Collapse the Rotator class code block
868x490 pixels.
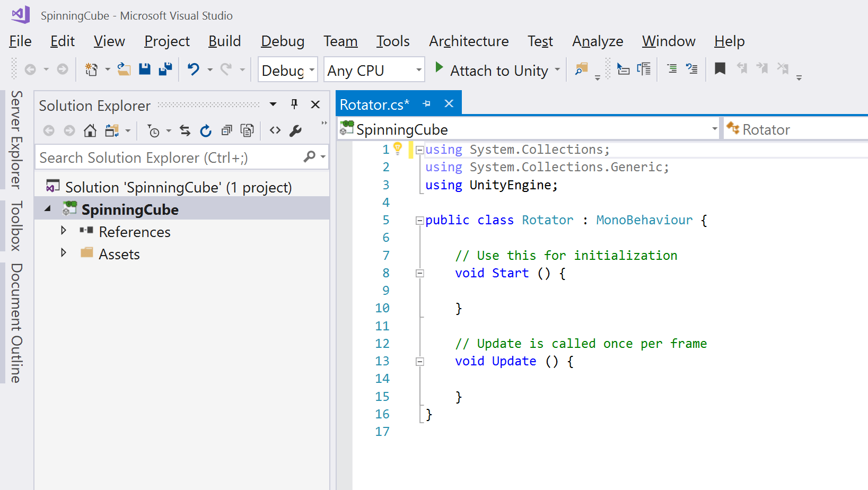[420, 221]
